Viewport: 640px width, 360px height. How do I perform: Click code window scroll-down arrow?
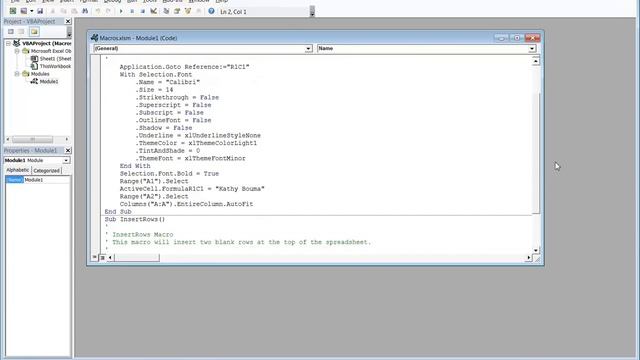[536, 250]
